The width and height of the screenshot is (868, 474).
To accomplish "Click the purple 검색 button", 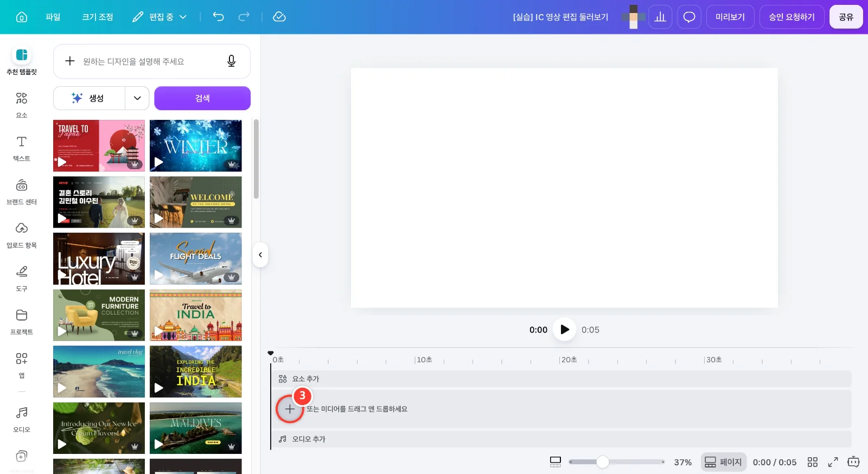I will [x=202, y=98].
